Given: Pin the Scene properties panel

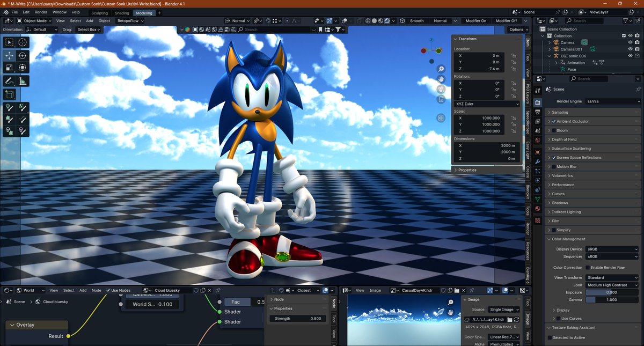Looking at the screenshot, I should coord(638,89).
